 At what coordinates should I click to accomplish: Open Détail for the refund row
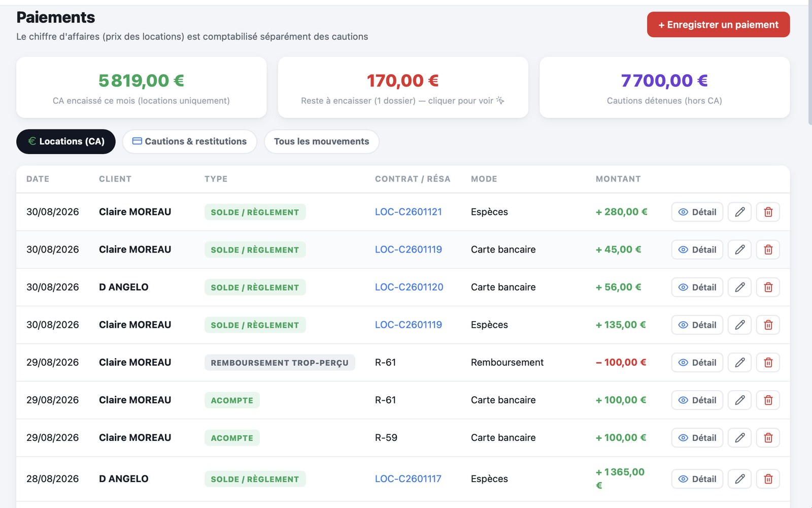(x=697, y=362)
